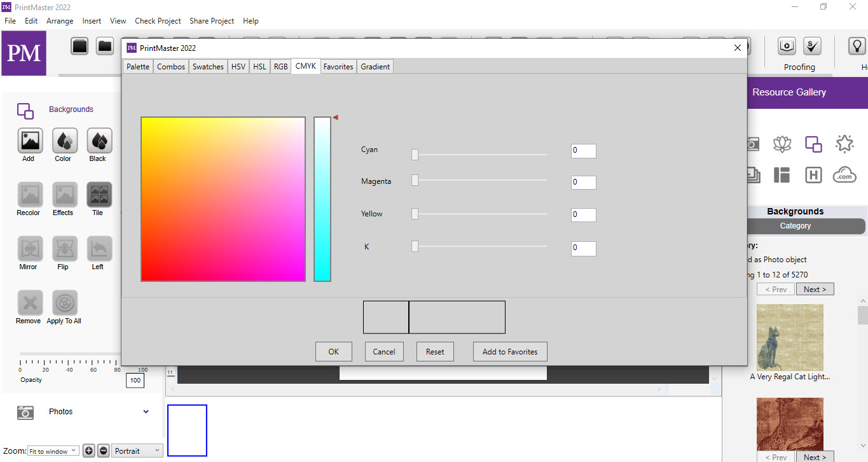868x462 pixels.
Task: Click the Color background icon
Action: [65, 141]
